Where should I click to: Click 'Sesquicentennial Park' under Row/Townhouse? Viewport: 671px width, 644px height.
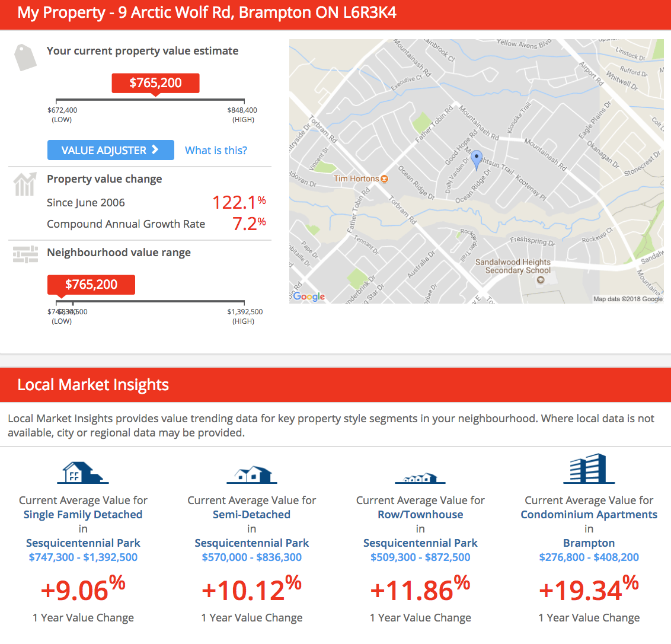click(x=420, y=543)
